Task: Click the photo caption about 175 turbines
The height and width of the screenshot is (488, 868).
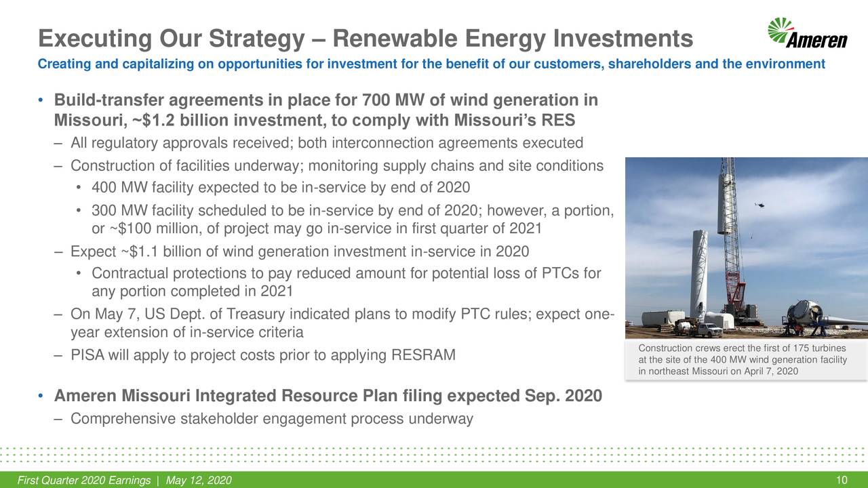Action: point(741,359)
